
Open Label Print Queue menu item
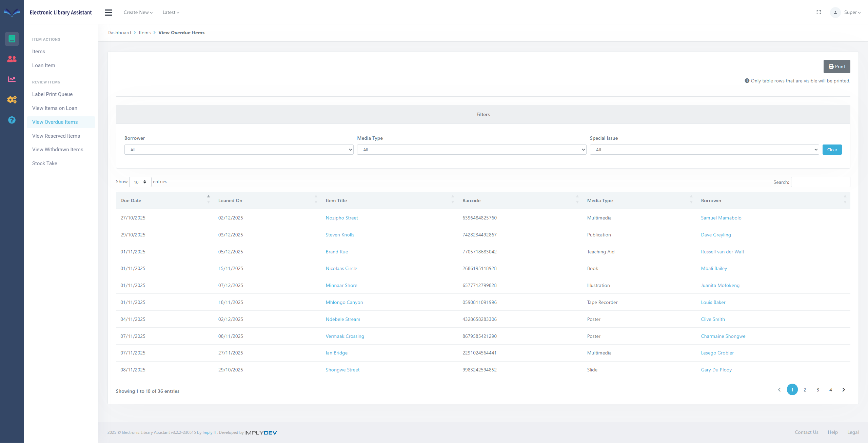(x=52, y=94)
